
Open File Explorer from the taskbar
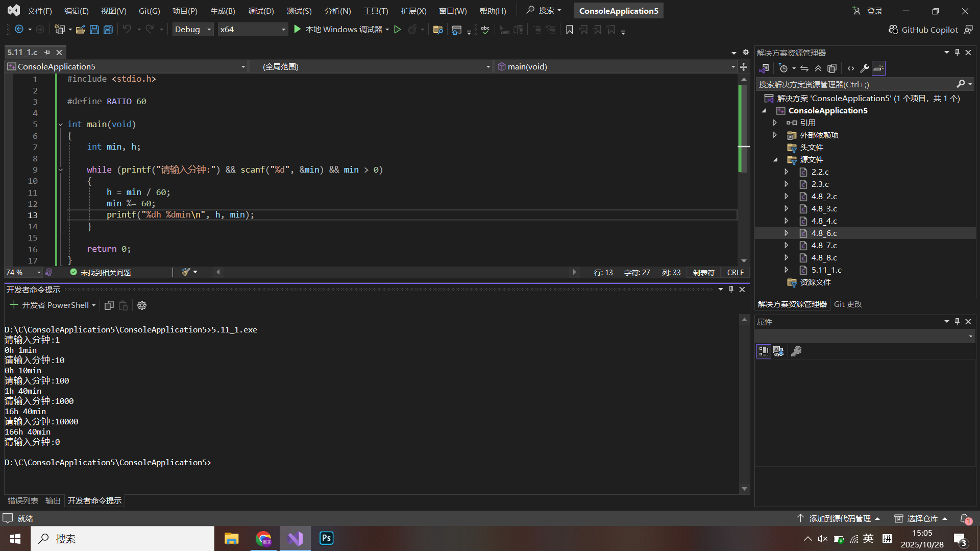pyautogui.click(x=232, y=539)
